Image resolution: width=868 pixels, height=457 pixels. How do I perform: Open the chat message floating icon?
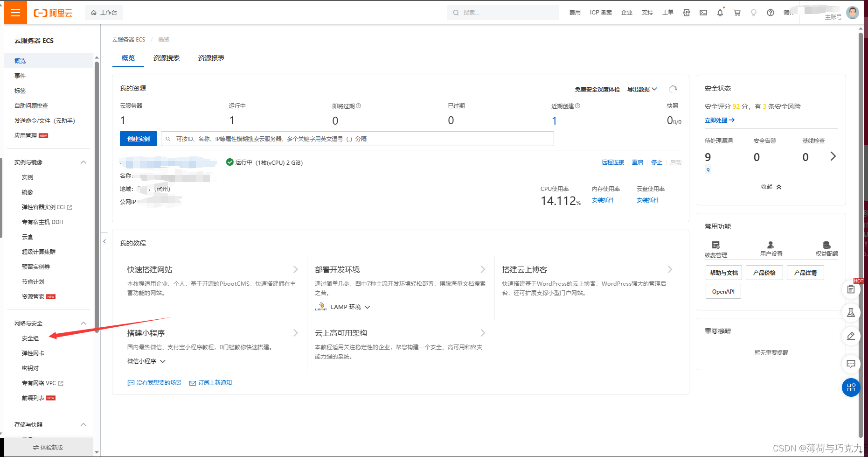click(851, 364)
